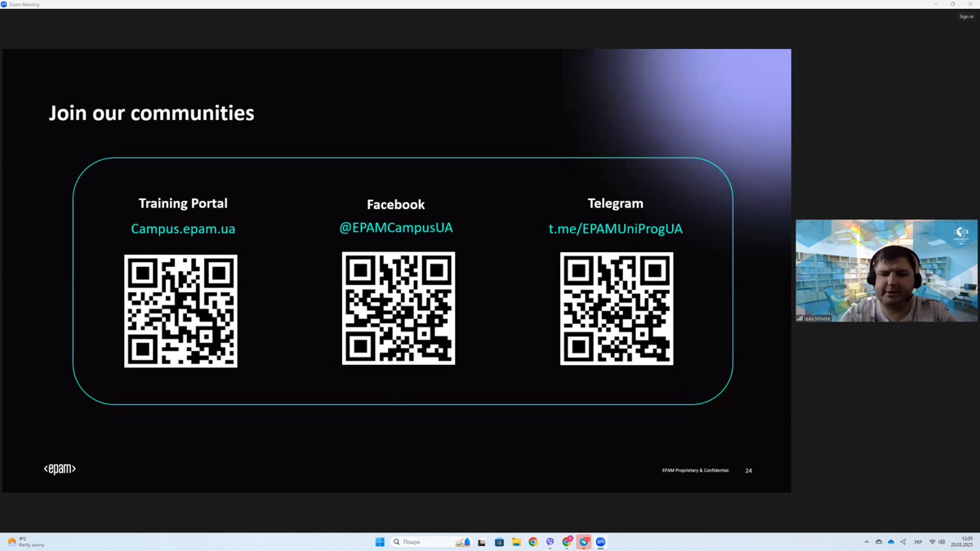The height and width of the screenshot is (551, 980).
Task: Click the Campus.epam.ua link on slide
Action: coord(183,229)
